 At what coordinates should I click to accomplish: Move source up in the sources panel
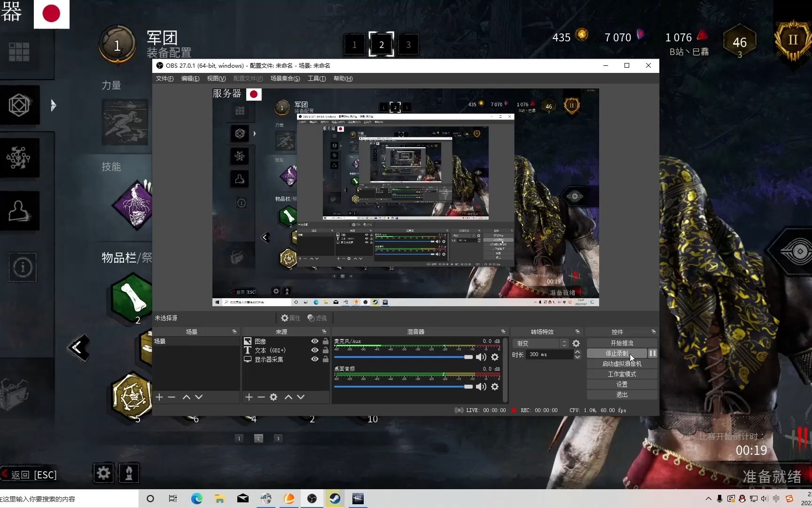tap(288, 397)
